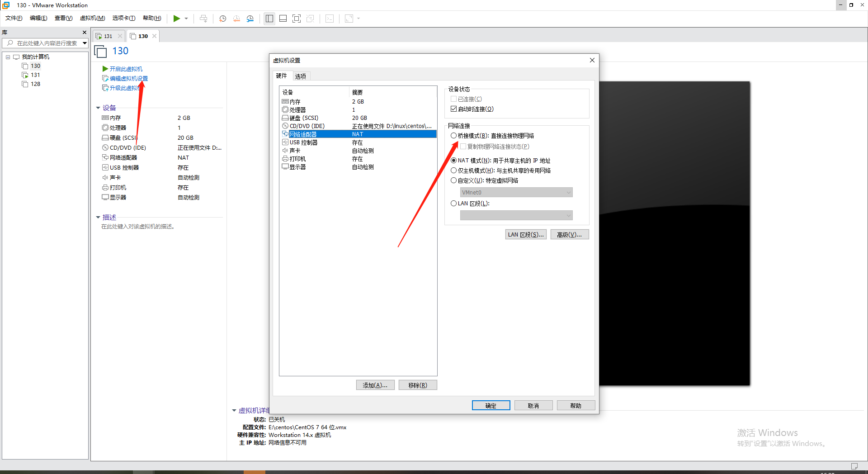This screenshot has height=474, width=868.
Task: Select 桥接模式 radio button
Action: (x=453, y=136)
